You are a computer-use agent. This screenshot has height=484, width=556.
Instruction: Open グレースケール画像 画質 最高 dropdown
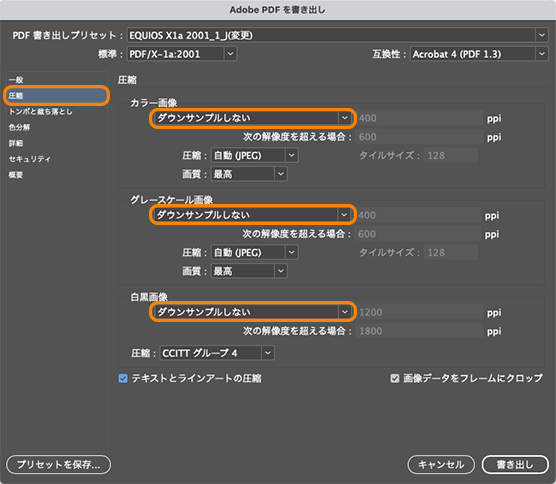[249, 271]
